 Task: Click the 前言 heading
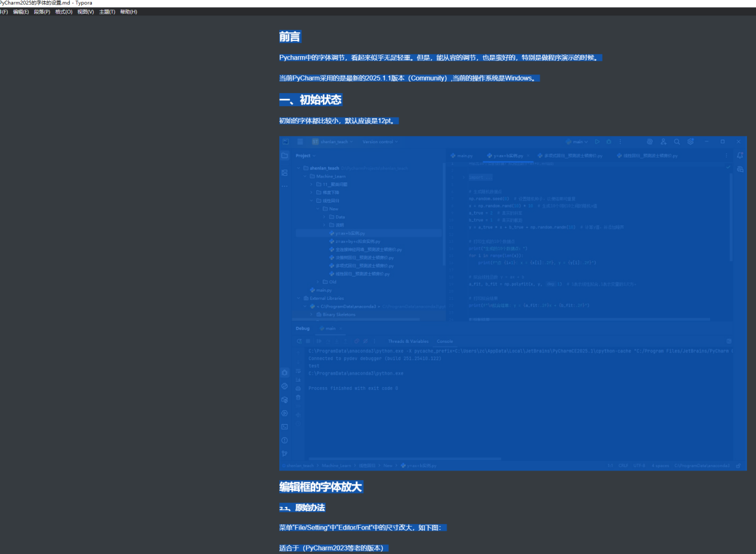(290, 37)
